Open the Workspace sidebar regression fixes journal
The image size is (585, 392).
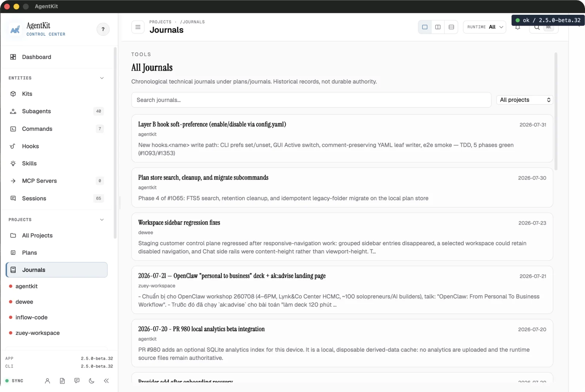[342, 237]
